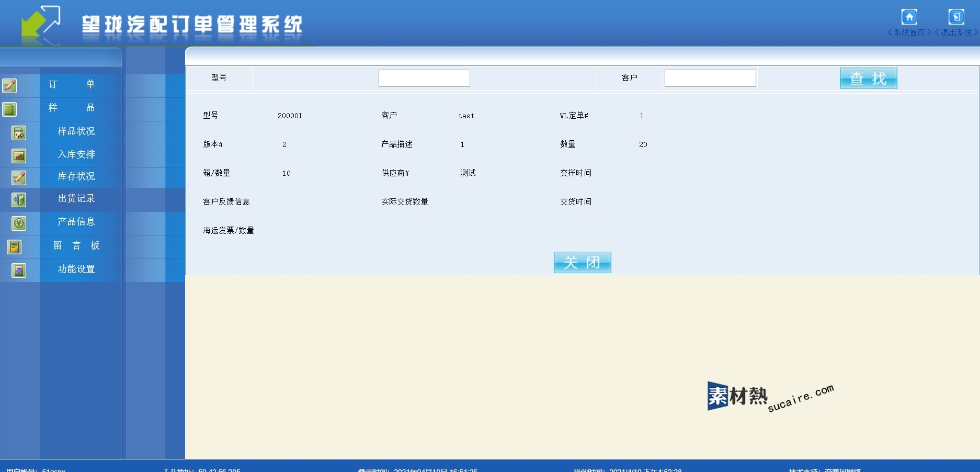Click the 交货时间 label

pyautogui.click(x=576, y=201)
